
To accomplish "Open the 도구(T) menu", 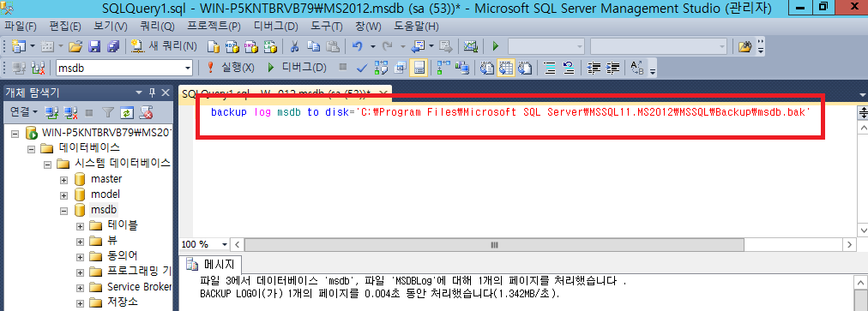I will (326, 27).
